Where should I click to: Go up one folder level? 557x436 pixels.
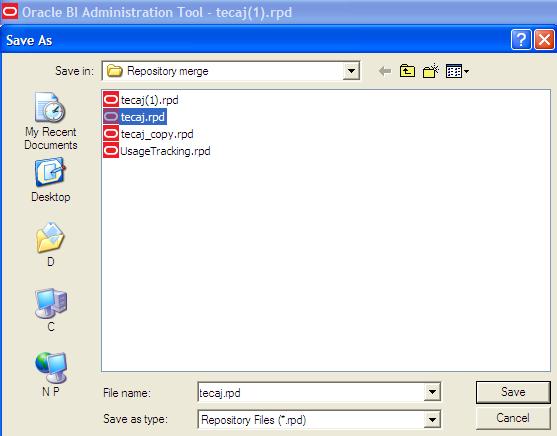click(407, 71)
